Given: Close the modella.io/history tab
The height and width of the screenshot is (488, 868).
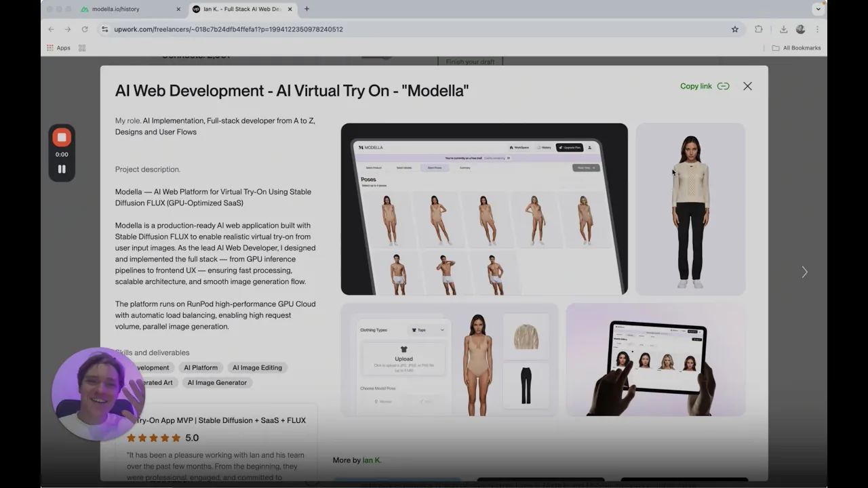Looking at the screenshot, I should (178, 9).
